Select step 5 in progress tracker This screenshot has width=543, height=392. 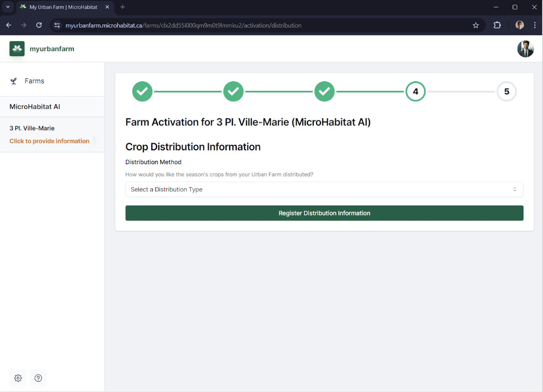507,92
